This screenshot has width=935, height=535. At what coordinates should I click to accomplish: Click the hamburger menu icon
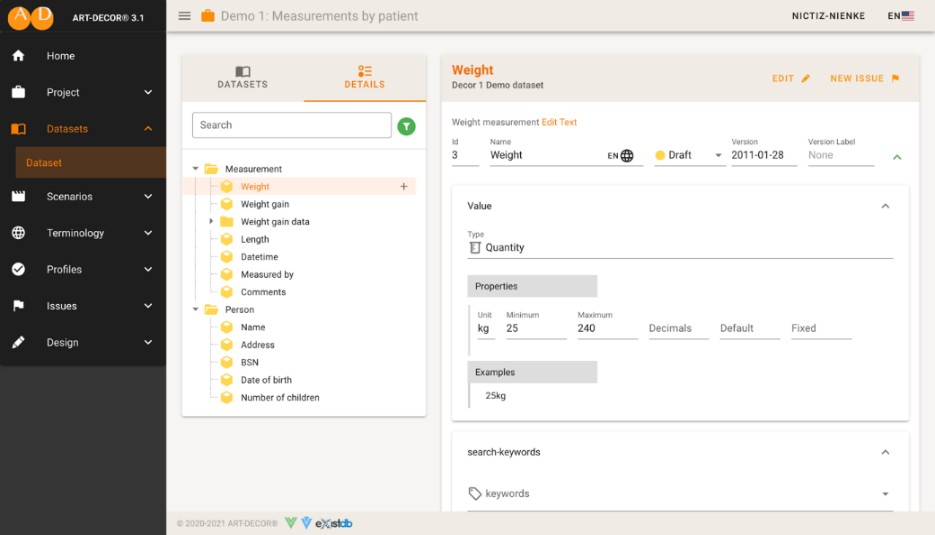pos(184,16)
